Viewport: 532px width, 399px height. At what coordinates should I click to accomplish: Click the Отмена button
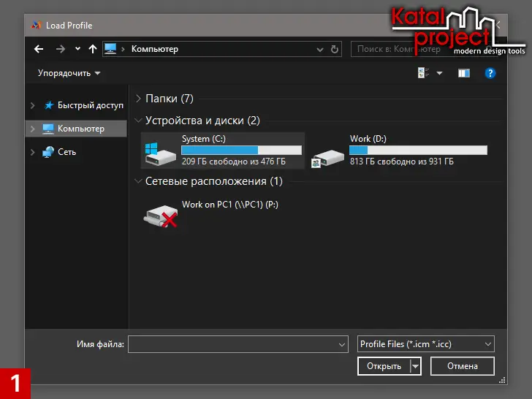[x=462, y=366]
